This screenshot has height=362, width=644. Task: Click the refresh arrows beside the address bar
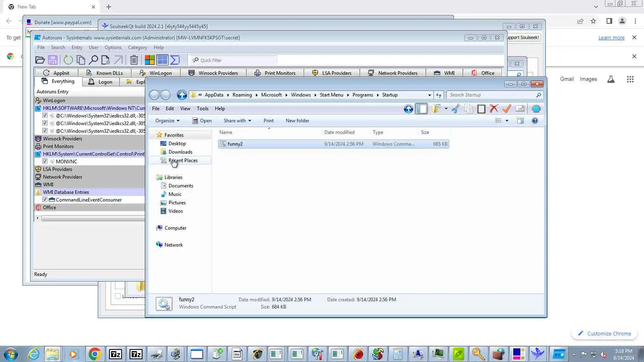439,95
